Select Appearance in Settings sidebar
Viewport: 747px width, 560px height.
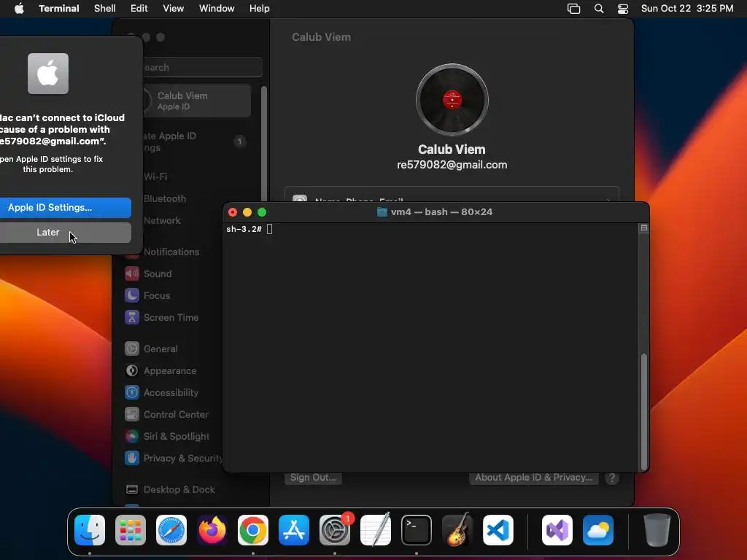coord(161,370)
